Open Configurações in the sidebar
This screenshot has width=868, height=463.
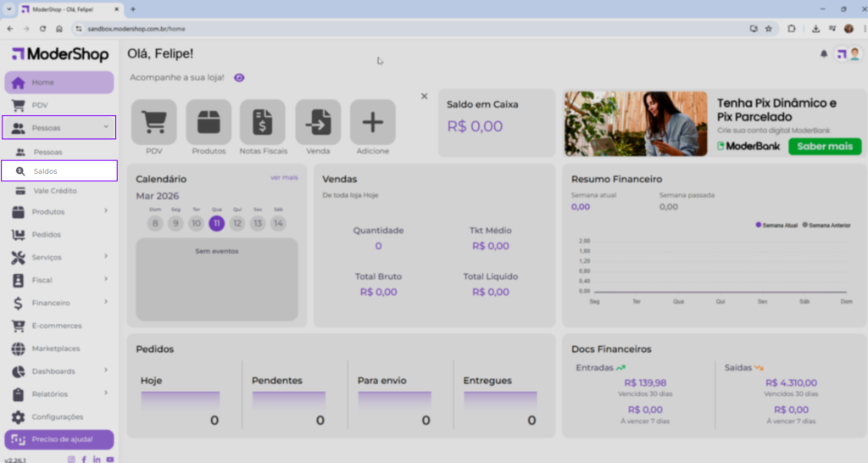(x=57, y=416)
